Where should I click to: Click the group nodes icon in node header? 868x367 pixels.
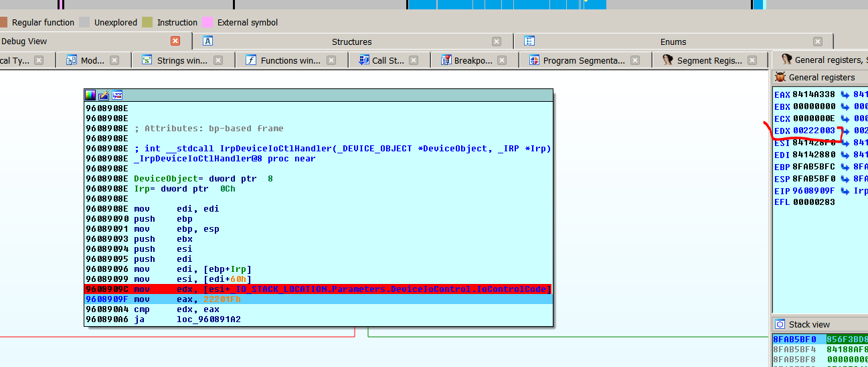[x=117, y=95]
